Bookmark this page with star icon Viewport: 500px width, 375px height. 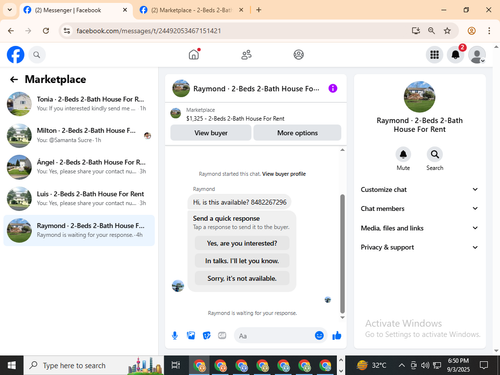coord(447,31)
